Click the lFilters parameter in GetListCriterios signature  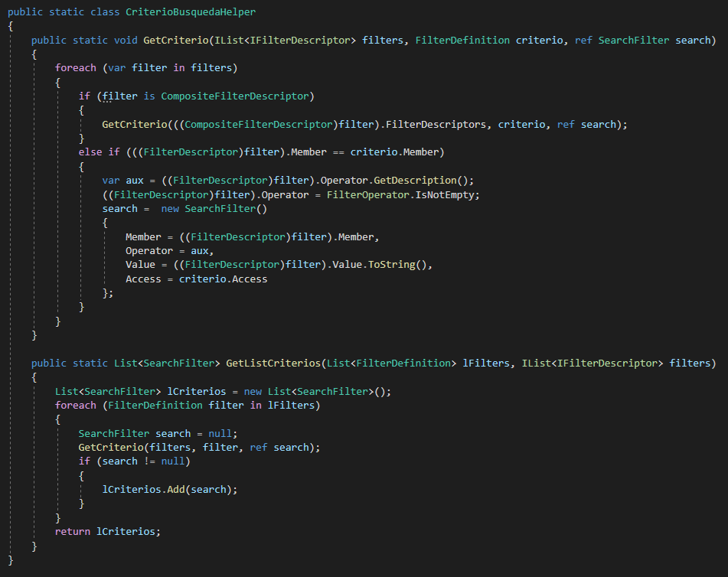point(488,363)
